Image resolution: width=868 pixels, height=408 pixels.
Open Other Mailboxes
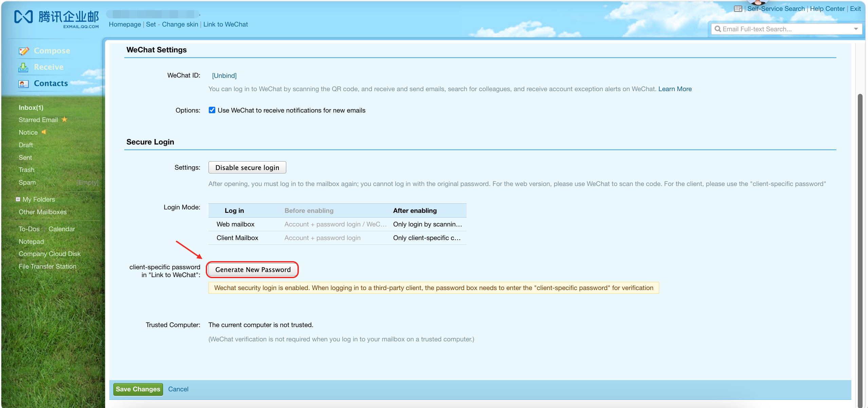(42, 212)
